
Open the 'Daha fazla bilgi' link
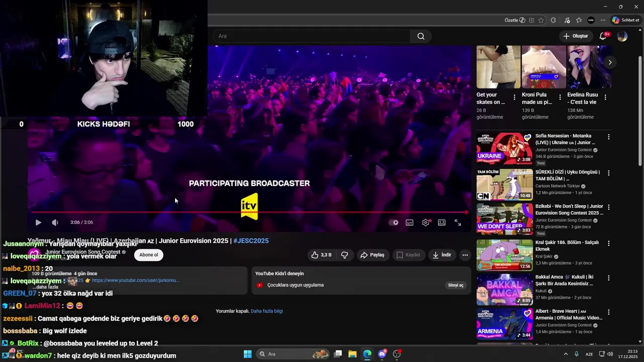point(267,311)
